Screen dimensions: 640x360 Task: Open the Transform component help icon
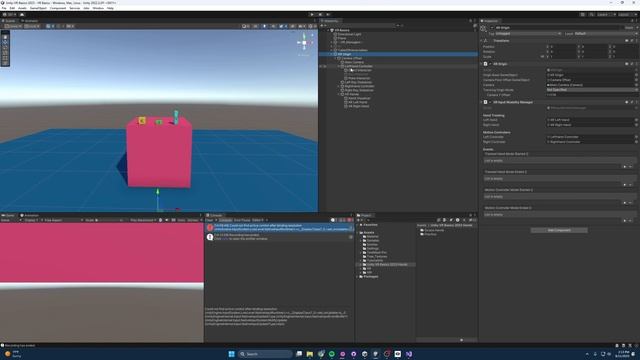[x=627, y=41]
